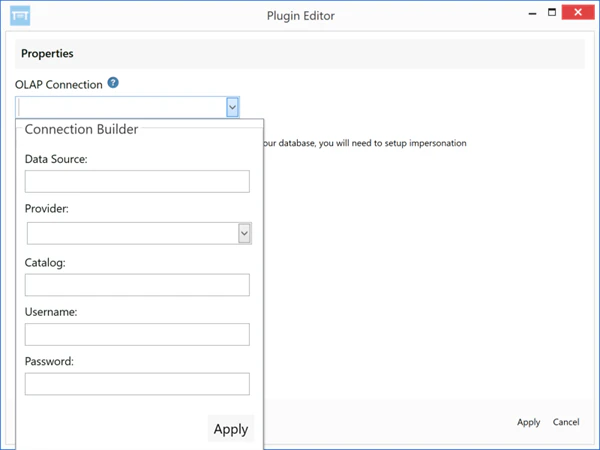Click the Password input box
Screen dimensions: 600x450
click(137, 384)
